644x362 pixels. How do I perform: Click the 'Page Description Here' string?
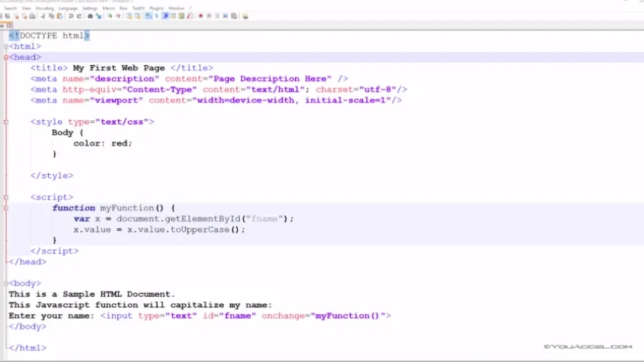click(270, 79)
